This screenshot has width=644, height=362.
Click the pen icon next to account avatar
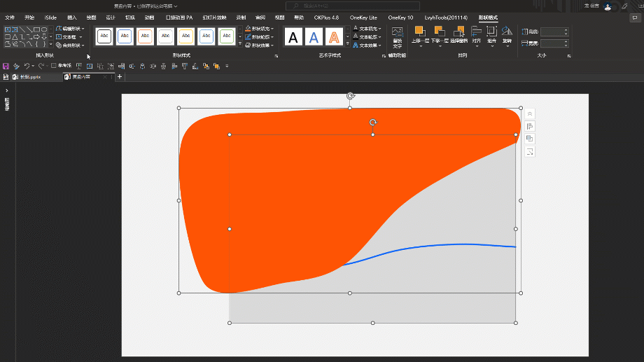coord(624,6)
